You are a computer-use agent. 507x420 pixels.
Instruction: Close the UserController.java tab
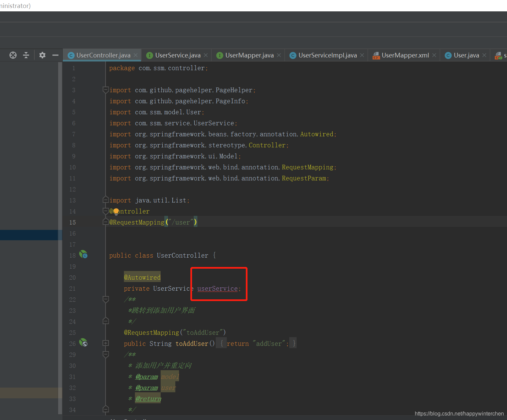[x=136, y=55]
